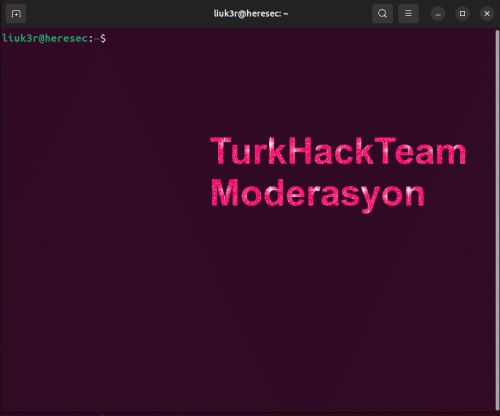This screenshot has width=500, height=416.
Task: Open the hamburger main menu
Action: [408, 14]
